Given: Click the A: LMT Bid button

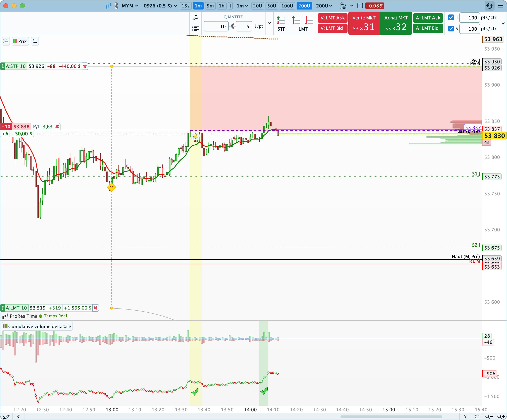Looking at the screenshot, I should point(428,28).
